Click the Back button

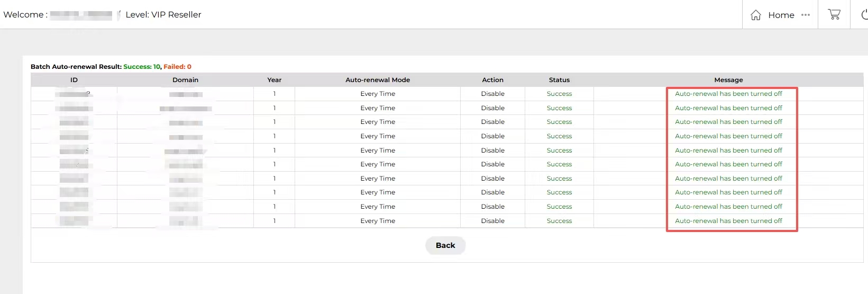click(445, 245)
